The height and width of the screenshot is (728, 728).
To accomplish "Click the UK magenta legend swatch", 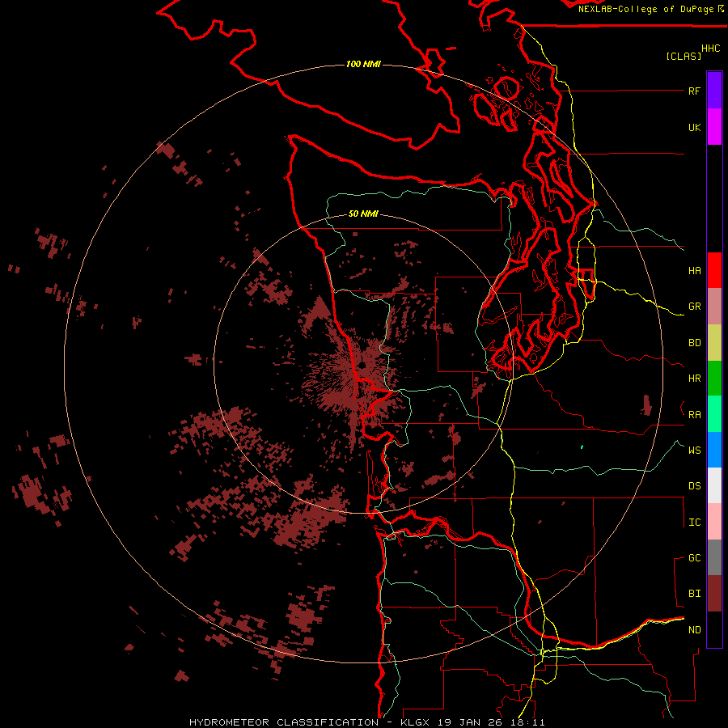I will coord(714,127).
